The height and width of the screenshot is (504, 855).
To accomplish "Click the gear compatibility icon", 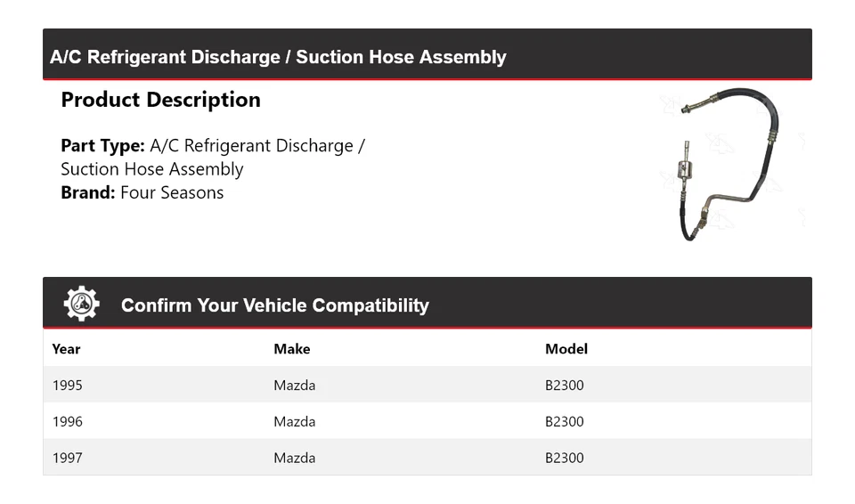I will 81,305.
